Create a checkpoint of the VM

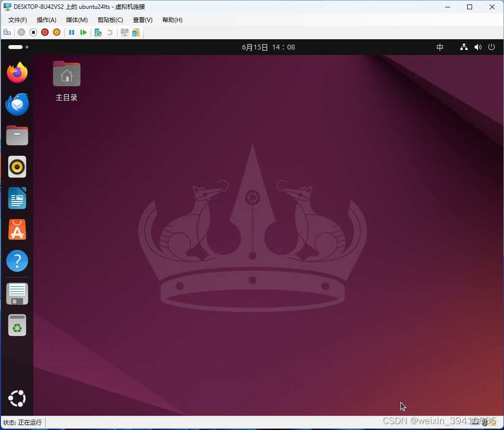pyautogui.click(x=98, y=32)
